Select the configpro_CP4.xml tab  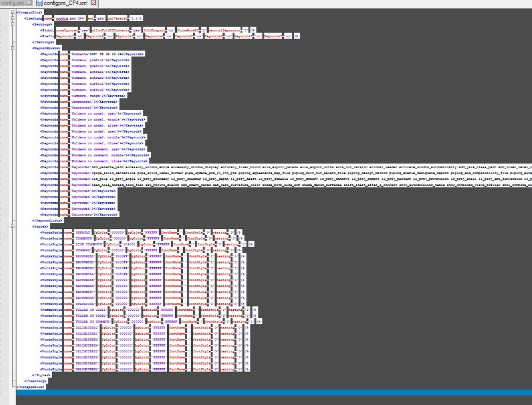[x=66, y=3]
